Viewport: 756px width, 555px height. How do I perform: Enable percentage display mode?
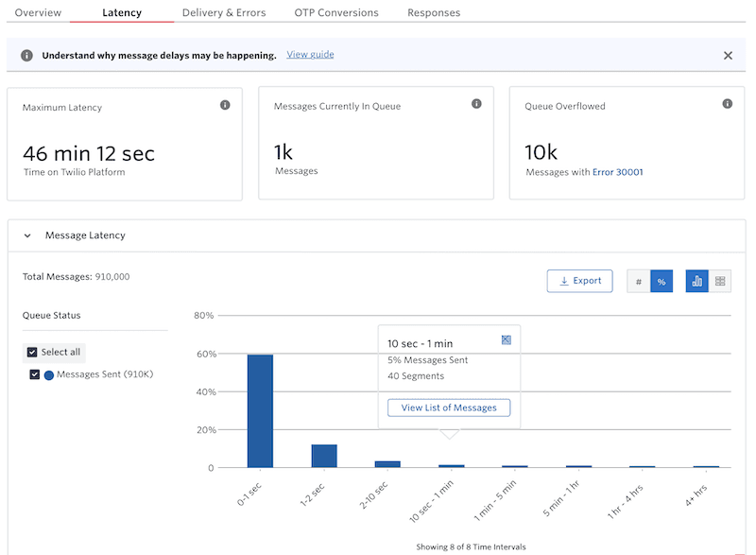click(661, 281)
